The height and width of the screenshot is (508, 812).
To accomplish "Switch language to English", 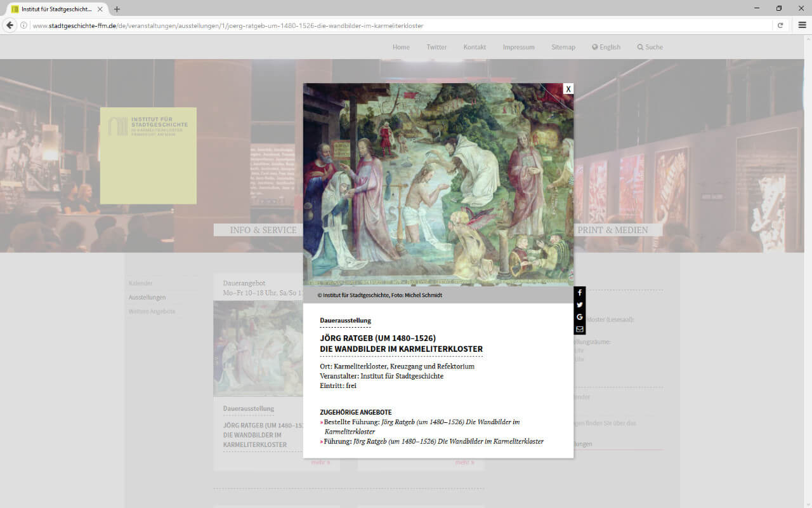I will 606,47.
